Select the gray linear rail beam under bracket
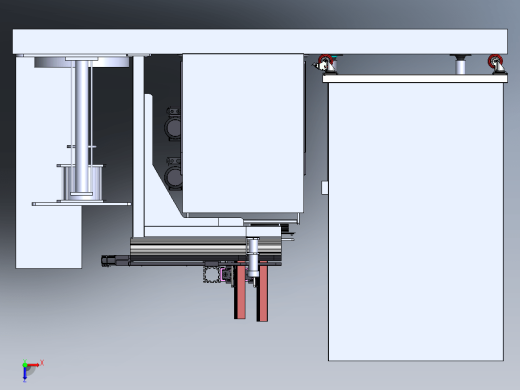This screenshot has width=520, height=390. [x=206, y=246]
